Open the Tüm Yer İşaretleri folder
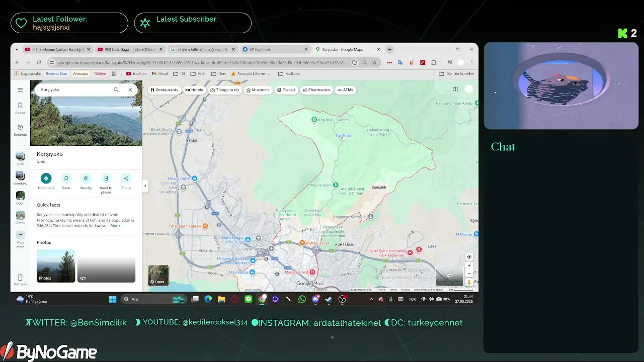The width and height of the screenshot is (644, 362). 456,73
